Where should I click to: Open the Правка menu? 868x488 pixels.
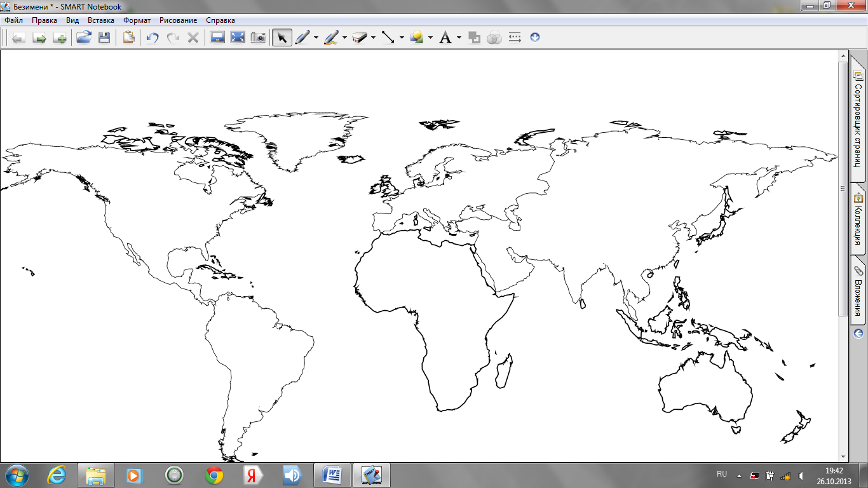(x=44, y=20)
